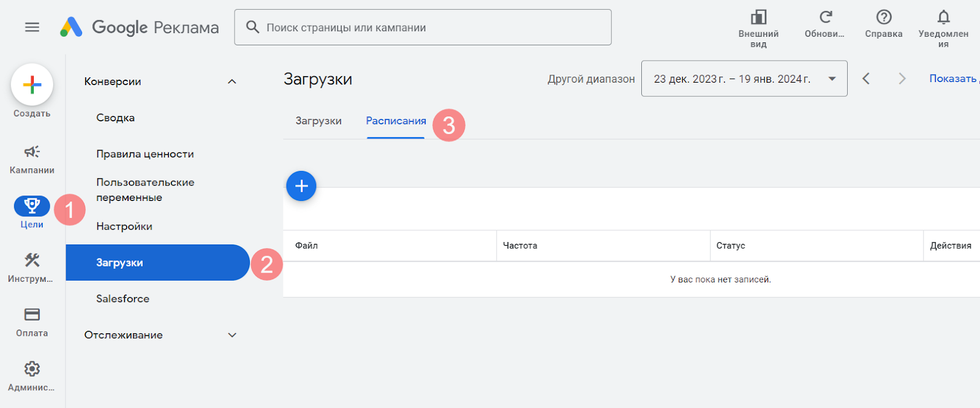Click the search page or campaign field
The height and width of the screenshot is (408, 980).
[423, 28]
